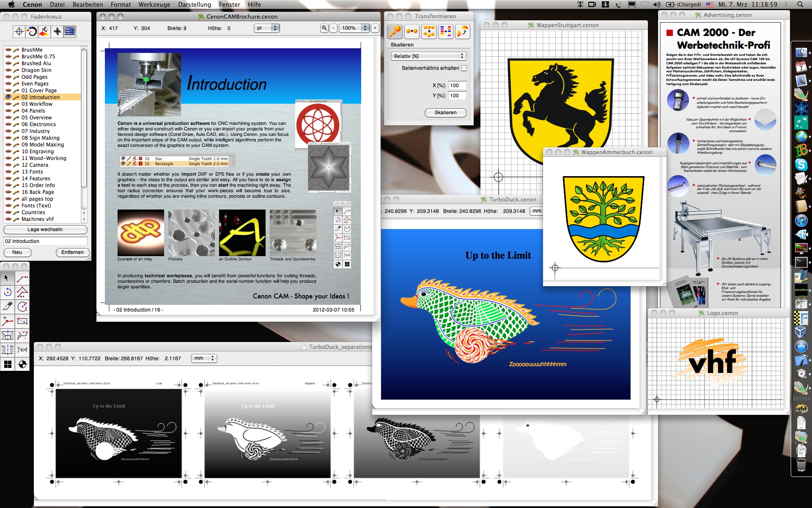Open the mm units dropdown in TurboDuck_separations window
The image size is (812, 508).
point(204,358)
